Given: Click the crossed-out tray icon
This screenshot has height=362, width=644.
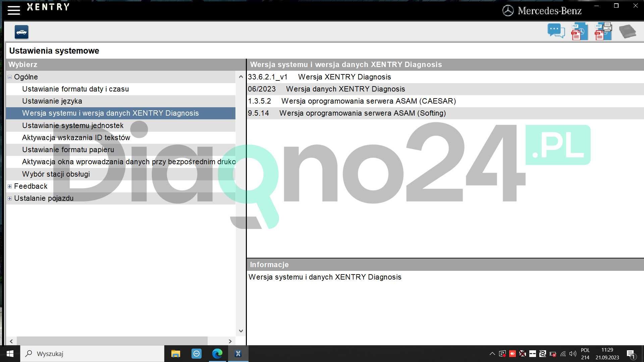Looking at the screenshot, I should point(522,354).
